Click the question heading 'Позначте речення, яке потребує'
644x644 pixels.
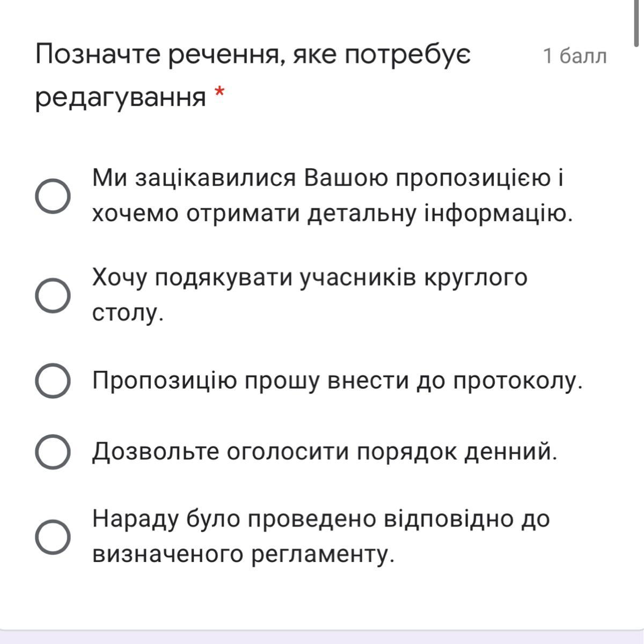[253, 55]
